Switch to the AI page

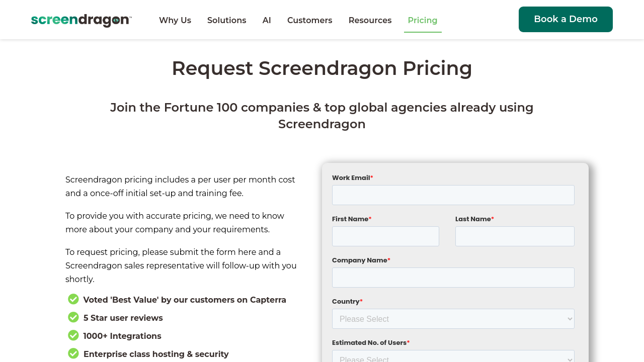click(x=266, y=20)
